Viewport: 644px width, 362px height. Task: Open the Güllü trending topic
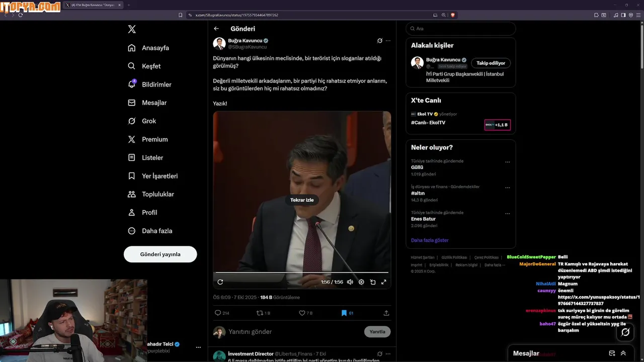417,167
